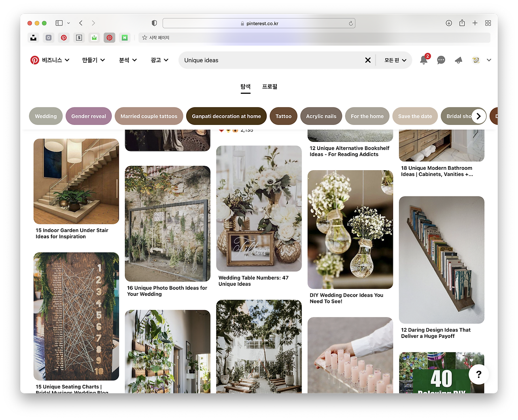This screenshot has height=420, width=518.
Task: Open the light bulb vases pin image
Action: [350, 230]
